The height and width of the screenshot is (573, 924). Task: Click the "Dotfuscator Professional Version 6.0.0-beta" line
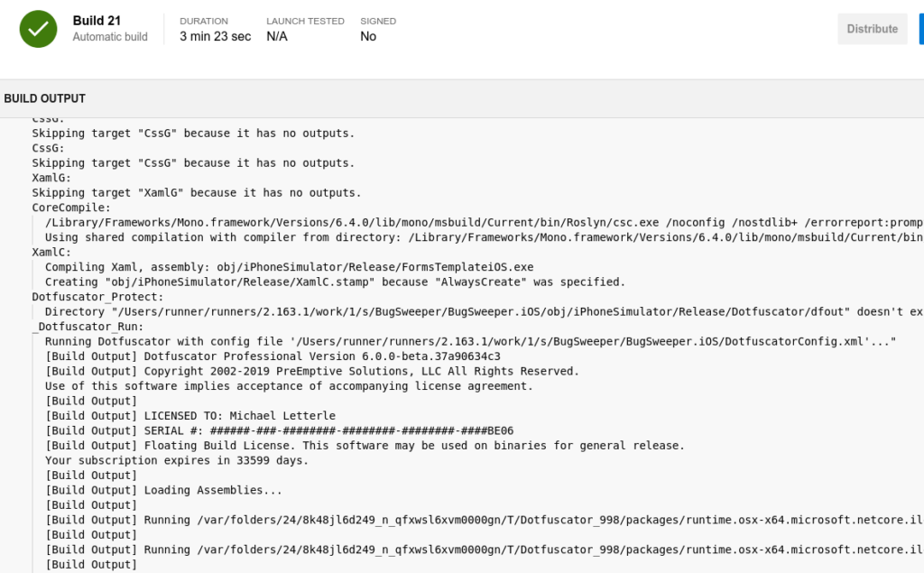pyautogui.click(x=273, y=356)
